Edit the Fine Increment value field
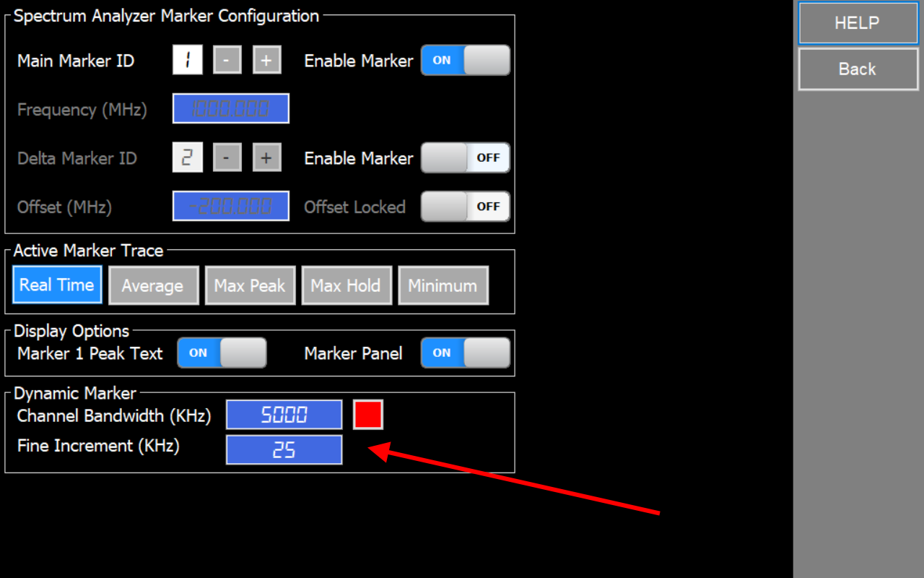The image size is (924, 578). (x=284, y=449)
